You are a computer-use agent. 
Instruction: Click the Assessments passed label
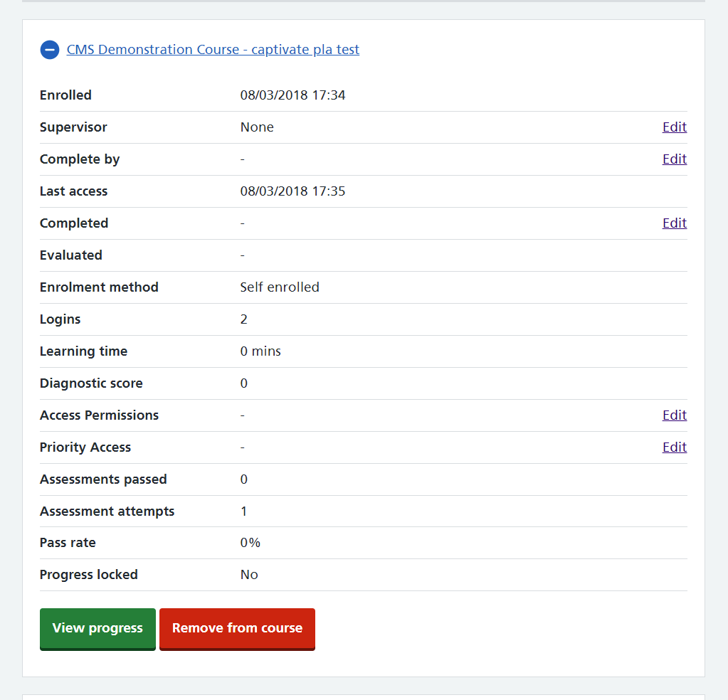(103, 479)
